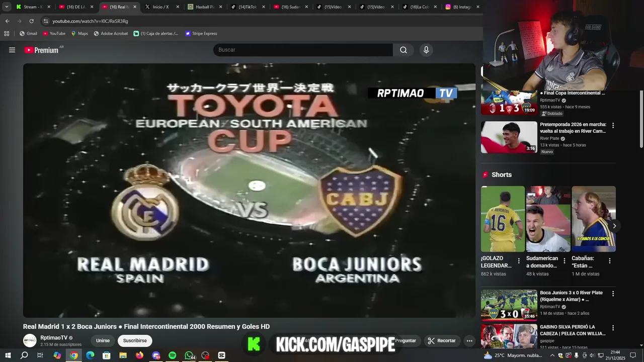Switch to the Haxball tab
This screenshot has height=362, width=644.
coord(205,7)
